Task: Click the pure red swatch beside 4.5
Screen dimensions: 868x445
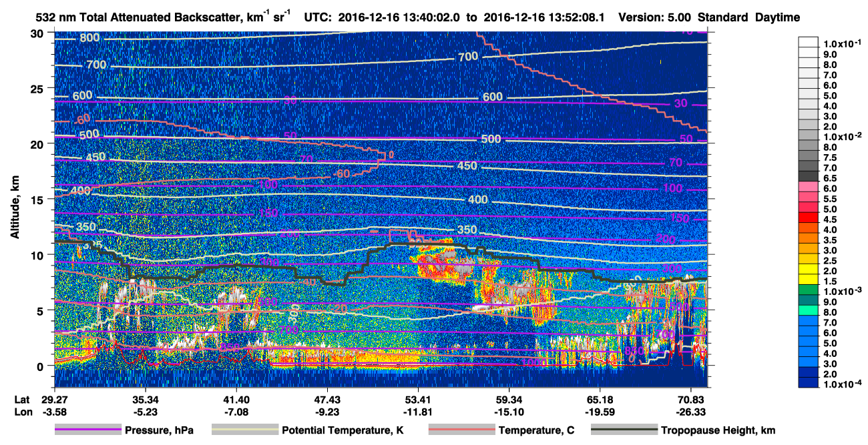Action: 808,219
